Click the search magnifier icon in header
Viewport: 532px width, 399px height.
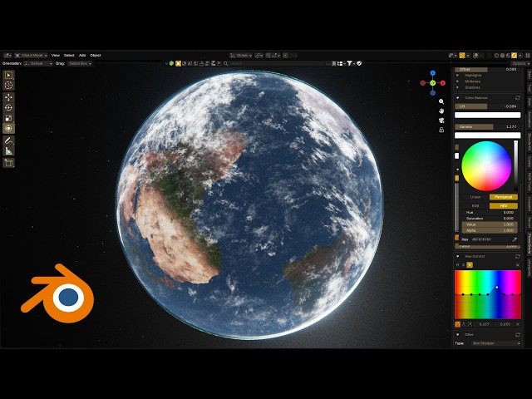(x=226, y=63)
